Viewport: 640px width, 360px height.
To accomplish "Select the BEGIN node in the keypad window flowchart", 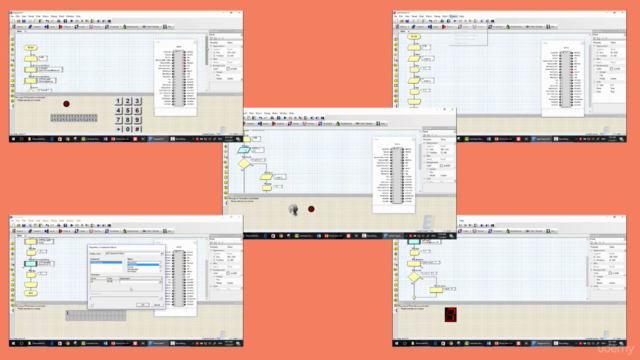I will pyautogui.click(x=31, y=48).
